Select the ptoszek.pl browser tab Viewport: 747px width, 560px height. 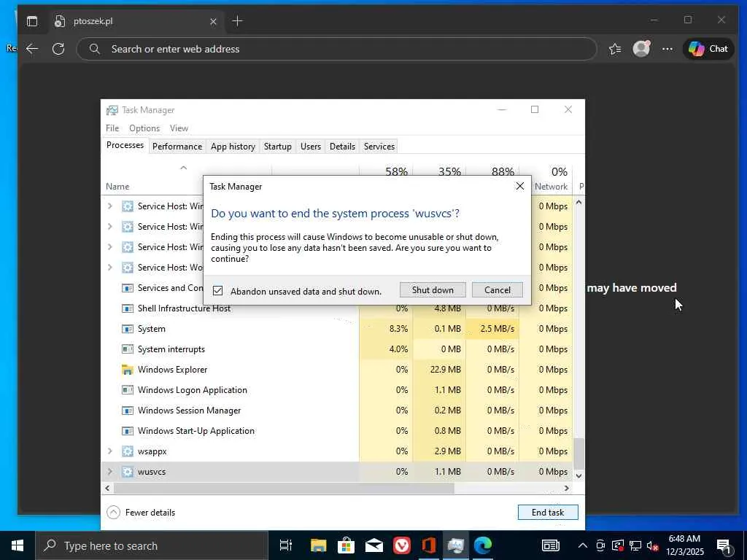[x=136, y=21]
